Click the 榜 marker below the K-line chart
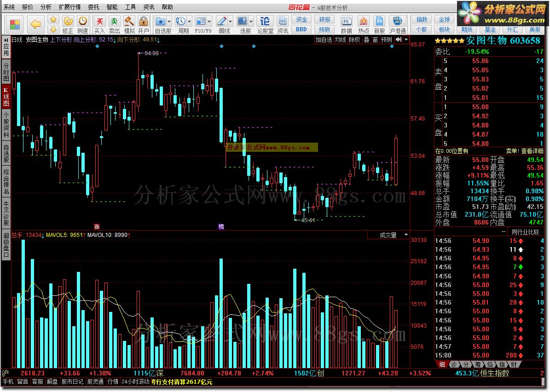Viewport: 550px width, 392px height. pyautogui.click(x=221, y=227)
